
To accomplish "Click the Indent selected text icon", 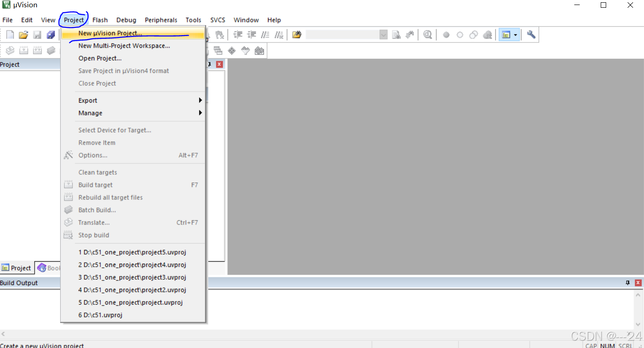I will [x=238, y=35].
